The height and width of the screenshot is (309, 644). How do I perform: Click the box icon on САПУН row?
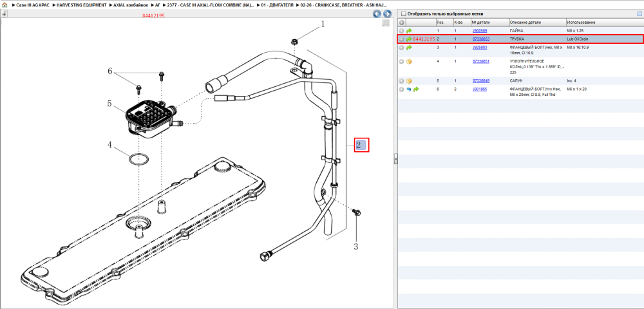click(409, 81)
